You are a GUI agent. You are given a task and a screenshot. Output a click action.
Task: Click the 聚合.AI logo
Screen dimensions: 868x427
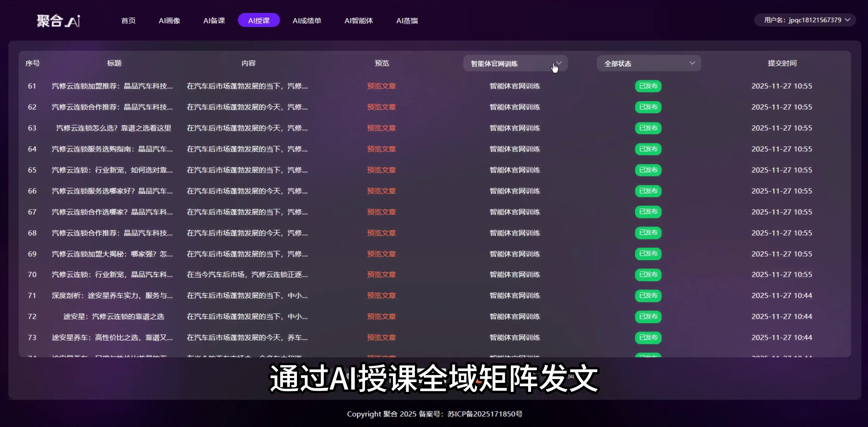58,20
